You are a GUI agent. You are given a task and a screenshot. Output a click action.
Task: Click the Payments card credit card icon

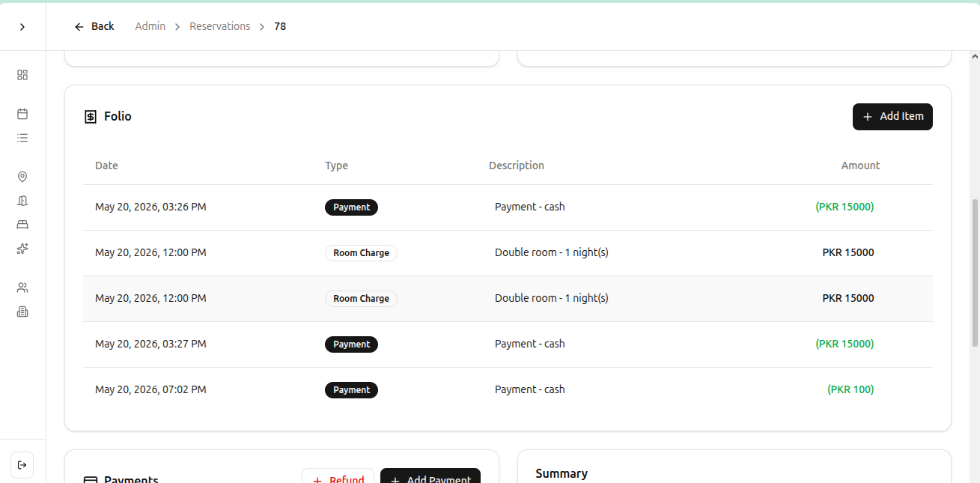click(x=91, y=480)
